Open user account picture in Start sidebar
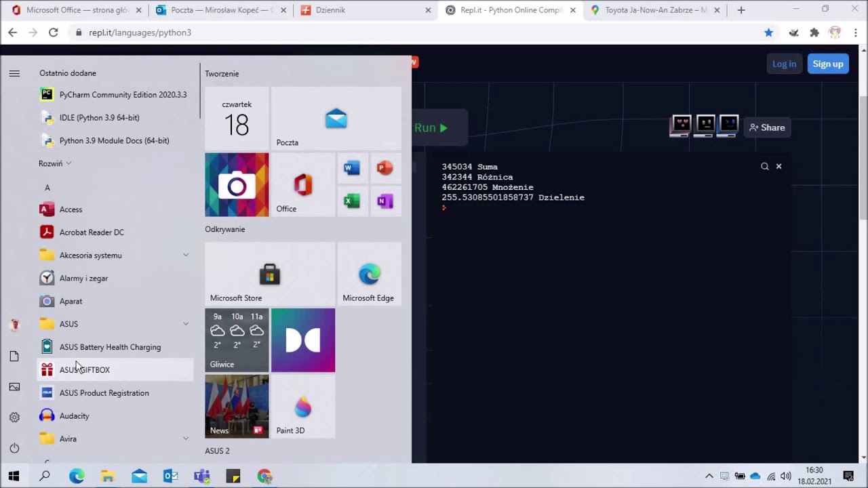 pyautogui.click(x=14, y=325)
